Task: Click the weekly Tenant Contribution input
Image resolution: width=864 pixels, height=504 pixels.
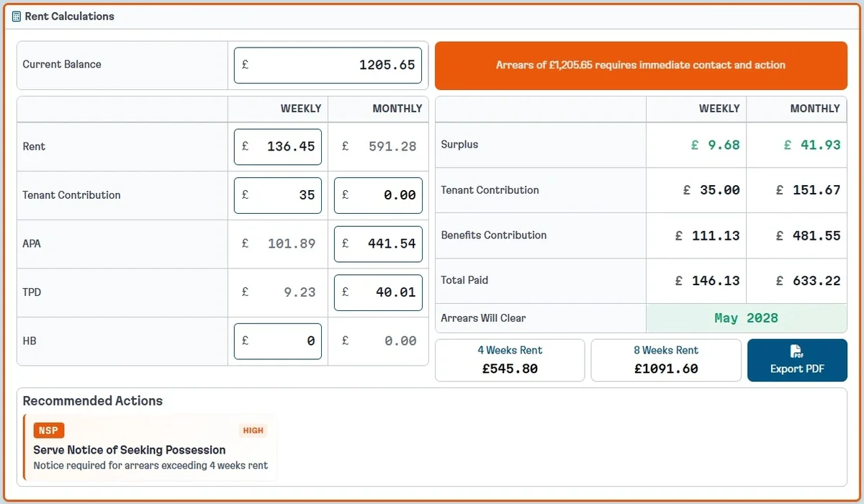Action: click(x=277, y=195)
